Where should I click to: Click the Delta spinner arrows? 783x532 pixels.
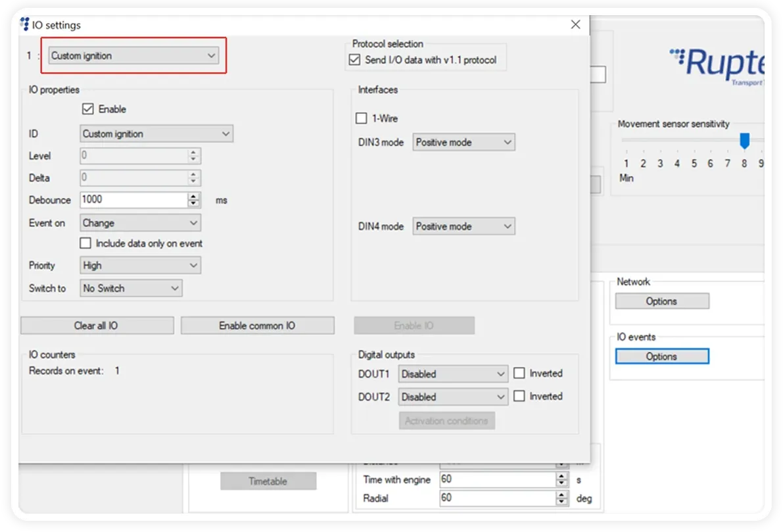[194, 178]
